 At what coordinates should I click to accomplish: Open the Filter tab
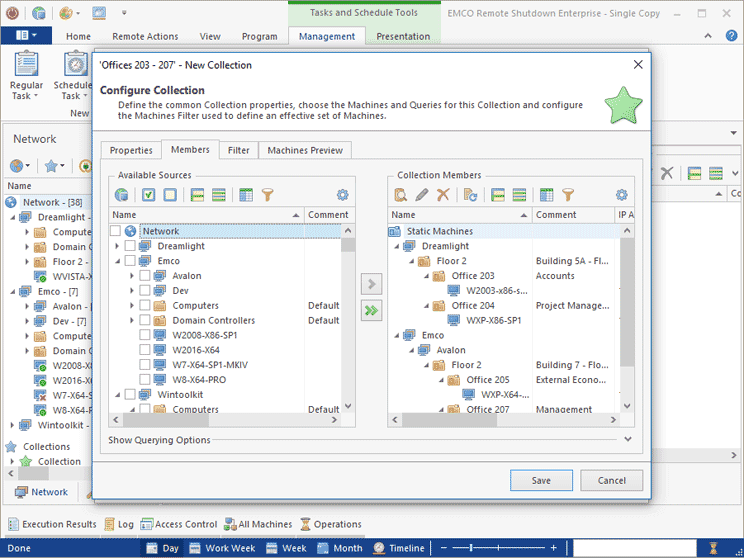pyautogui.click(x=238, y=150)
